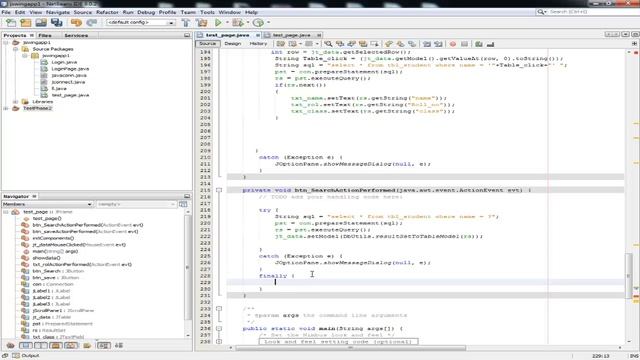Image resolution: width=640 pixels, height=360 pixels.
Task: Minimize the Navigator panel
Action: coord(187,196)
